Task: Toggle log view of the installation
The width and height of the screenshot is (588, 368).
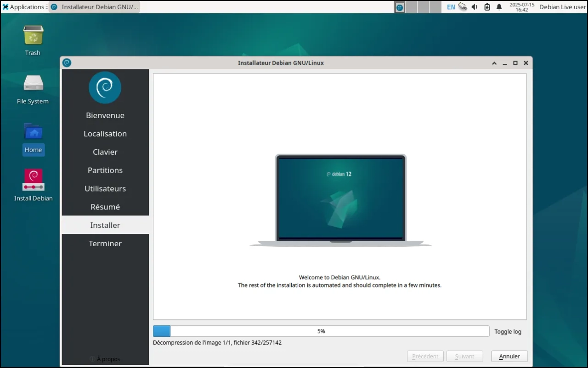Action: pos(508,332)
